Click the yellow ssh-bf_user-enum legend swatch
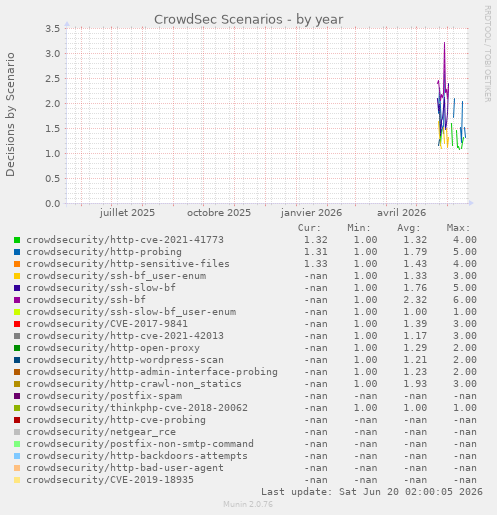497x515 pixels. point(17,276)
